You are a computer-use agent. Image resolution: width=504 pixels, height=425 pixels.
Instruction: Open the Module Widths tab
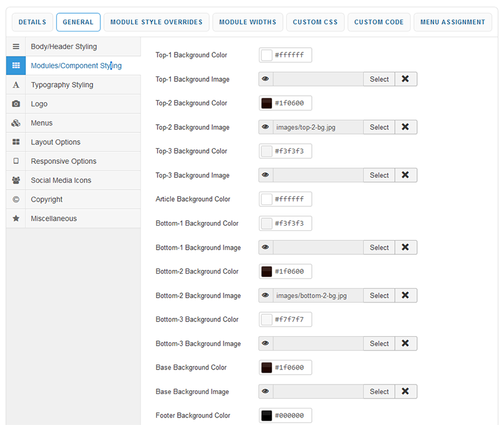248,22
